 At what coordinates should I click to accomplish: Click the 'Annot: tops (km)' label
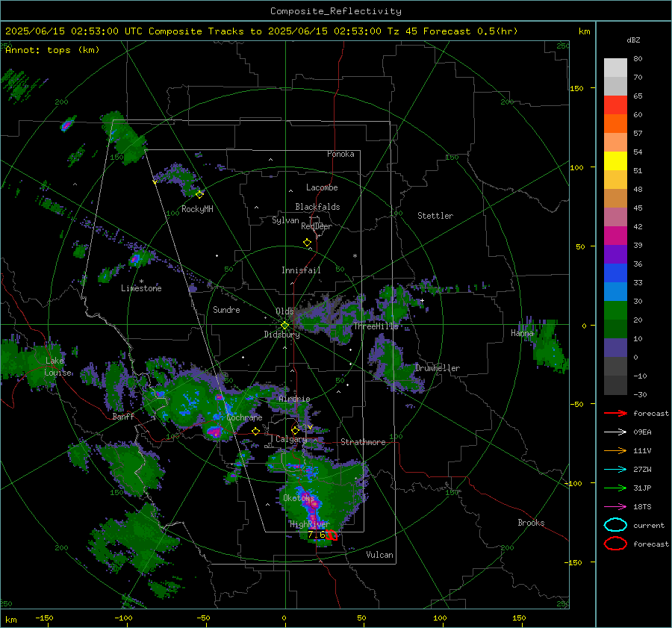[x=52, y=50]
